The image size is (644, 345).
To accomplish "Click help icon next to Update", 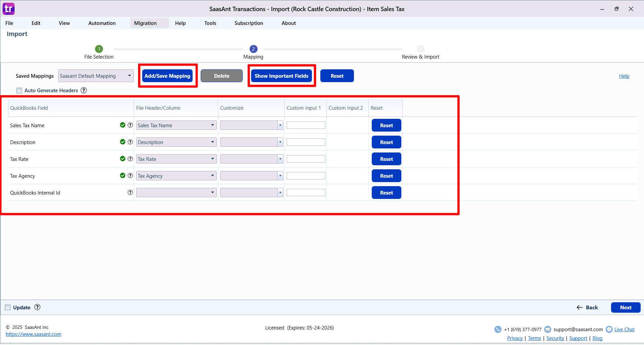I will pos(37,307).
